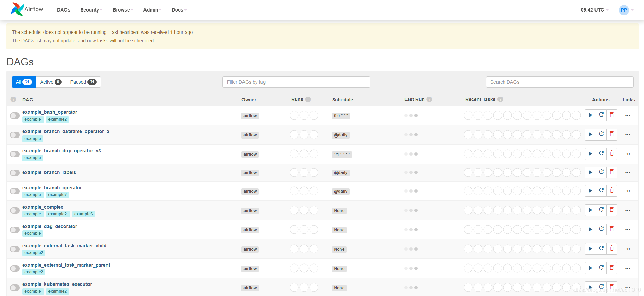Image resolution: width=644 pixels, height=296 pixels.
Task: Refresh the example_complex DAG
Action: (601, 210)
